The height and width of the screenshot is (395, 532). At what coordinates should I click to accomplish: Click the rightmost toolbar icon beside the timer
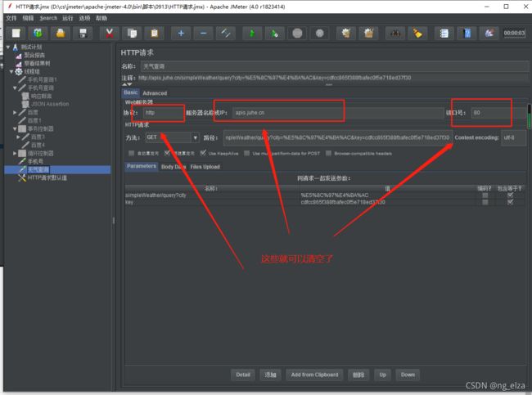pos(489,34)
